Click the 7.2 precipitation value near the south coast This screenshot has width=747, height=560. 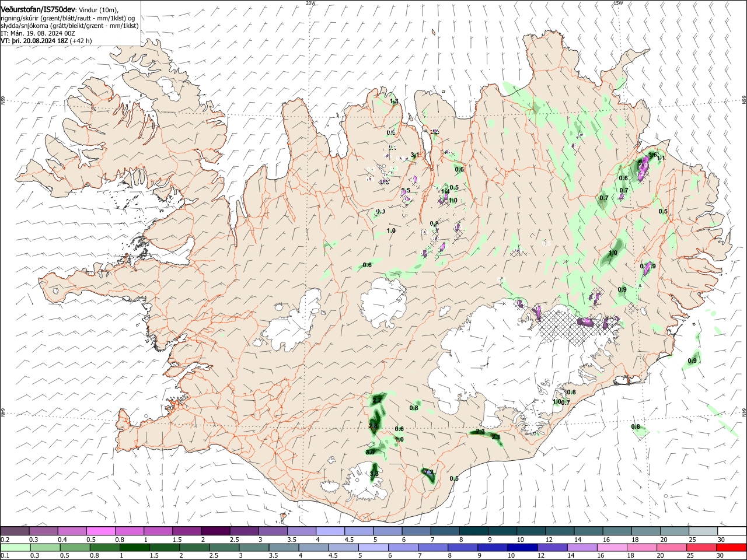[x=430, y=473]
